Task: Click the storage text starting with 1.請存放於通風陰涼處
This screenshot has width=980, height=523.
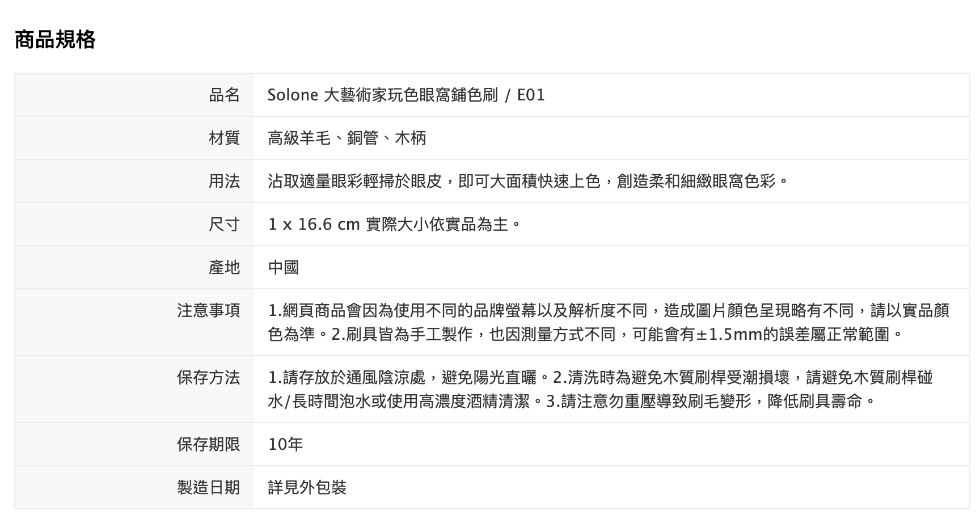Action: (x=600, y=377)
